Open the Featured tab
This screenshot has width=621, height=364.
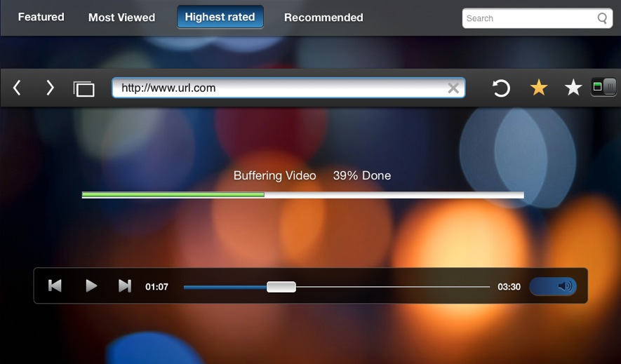(x=41, y=17)
